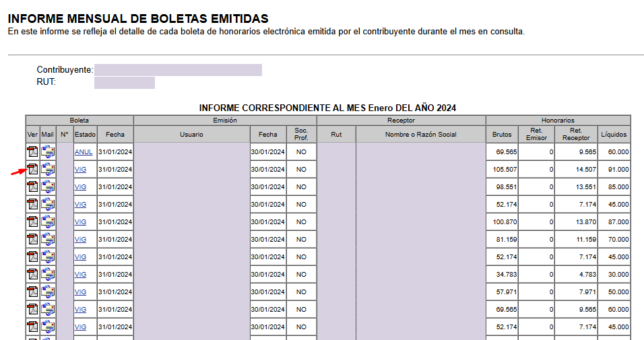Open VIG link in the 105.507 row
644x340 pixels.
tap(81, 169)
